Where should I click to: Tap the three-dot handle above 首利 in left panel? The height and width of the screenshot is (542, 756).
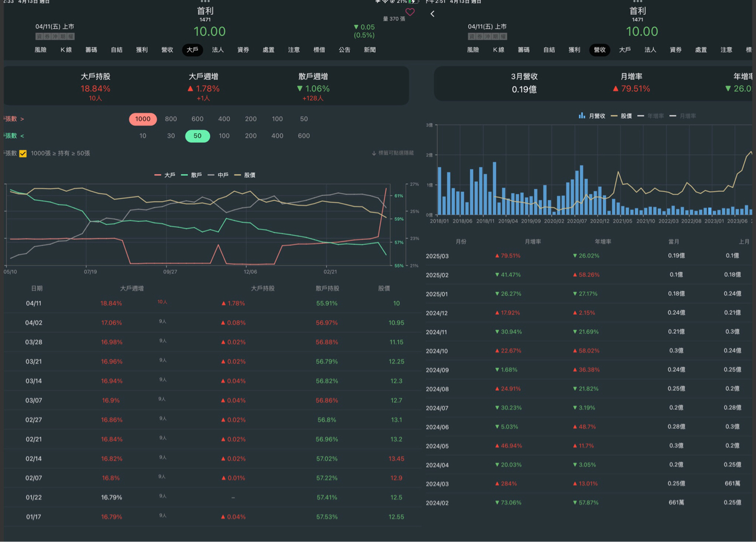pyautogui.click(x=205, y=2)
